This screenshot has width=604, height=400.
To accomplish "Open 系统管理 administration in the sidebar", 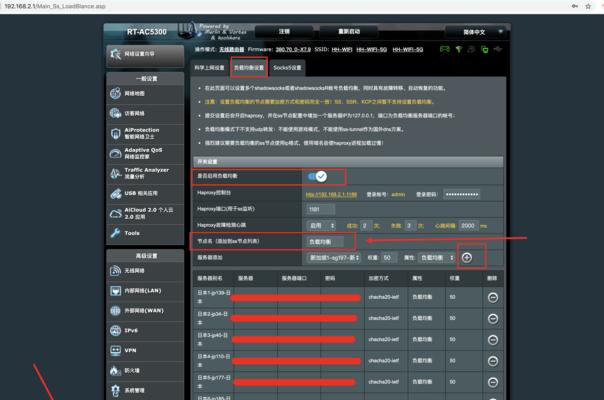I will (145, 390).
